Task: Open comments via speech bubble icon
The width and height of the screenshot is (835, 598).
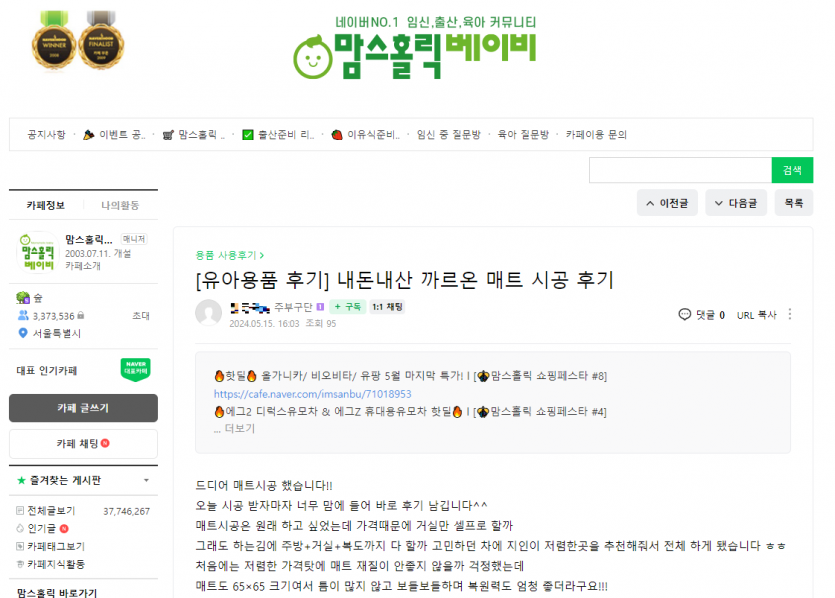Action: (684, 314)
